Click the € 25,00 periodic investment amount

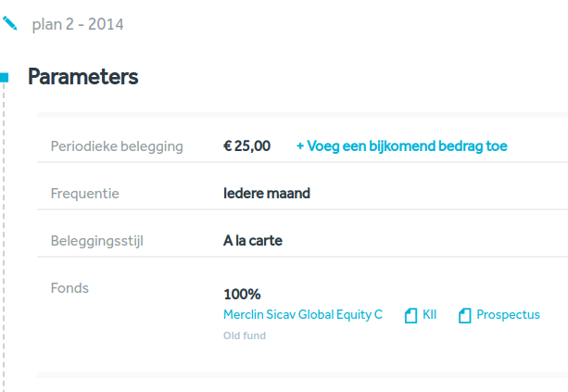[x=247, y=146]
